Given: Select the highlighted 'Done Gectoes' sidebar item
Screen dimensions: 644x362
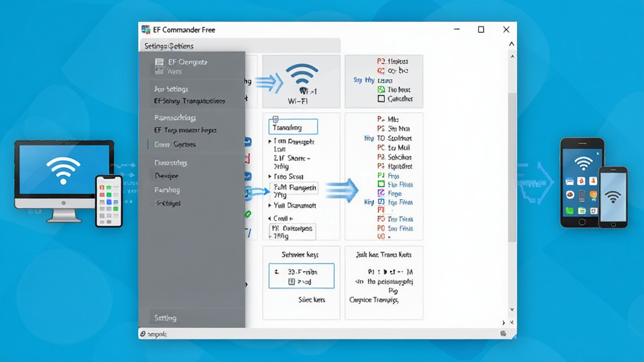Looking at the screenshot, I should click(x=175, y=145).
